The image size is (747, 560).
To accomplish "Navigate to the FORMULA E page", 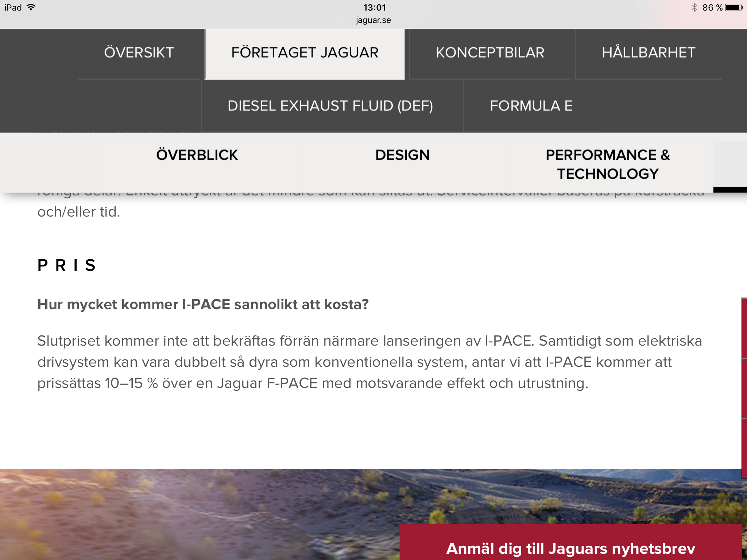I will click(x=531, y=106).
